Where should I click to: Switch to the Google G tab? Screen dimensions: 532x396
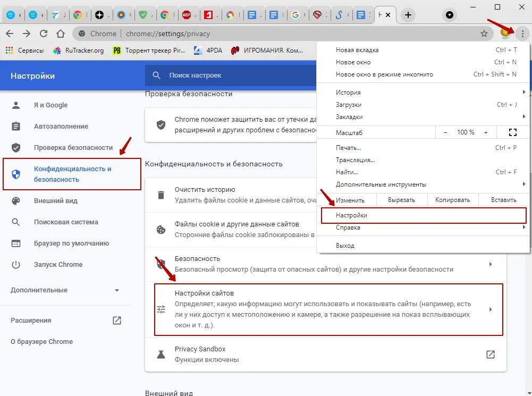tap(298, 15)
